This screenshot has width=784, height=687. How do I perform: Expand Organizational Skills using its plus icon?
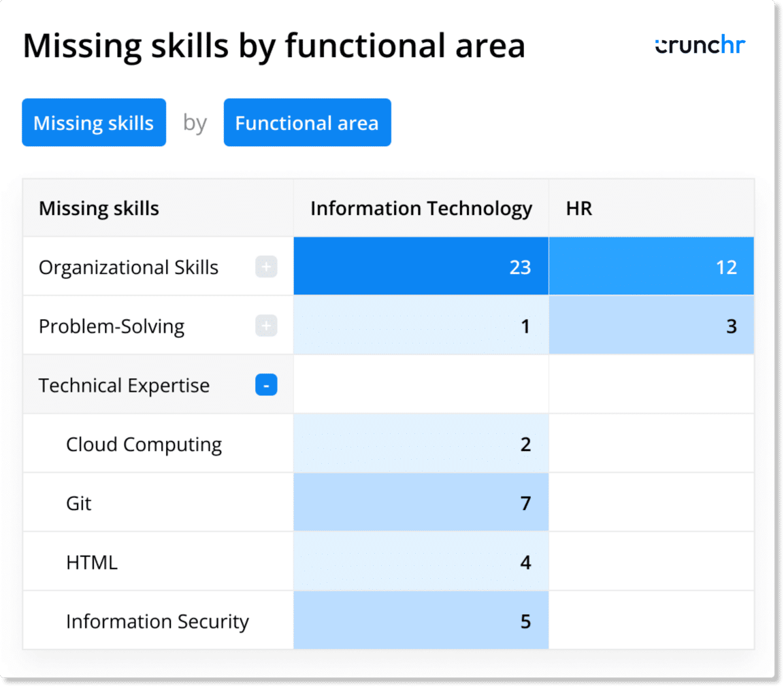pos(266,267)
